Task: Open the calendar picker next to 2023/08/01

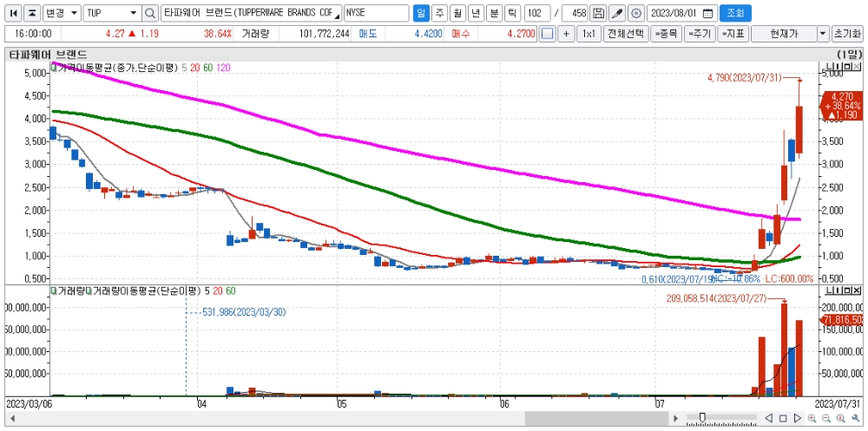Action: pyautogui.click(x=707, y=13)
